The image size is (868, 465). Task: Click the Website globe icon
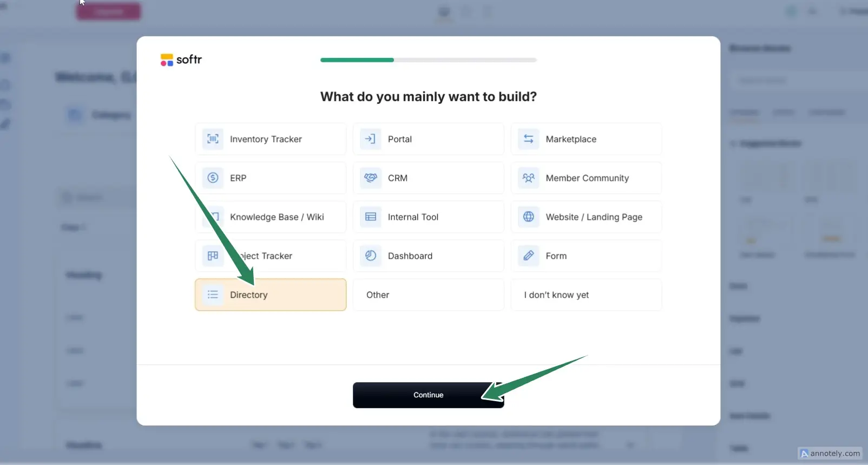[529, 217]
